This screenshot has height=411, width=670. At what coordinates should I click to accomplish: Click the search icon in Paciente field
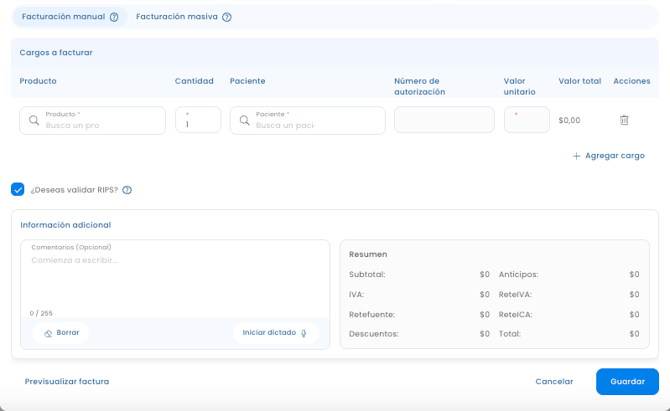point(244,120)
